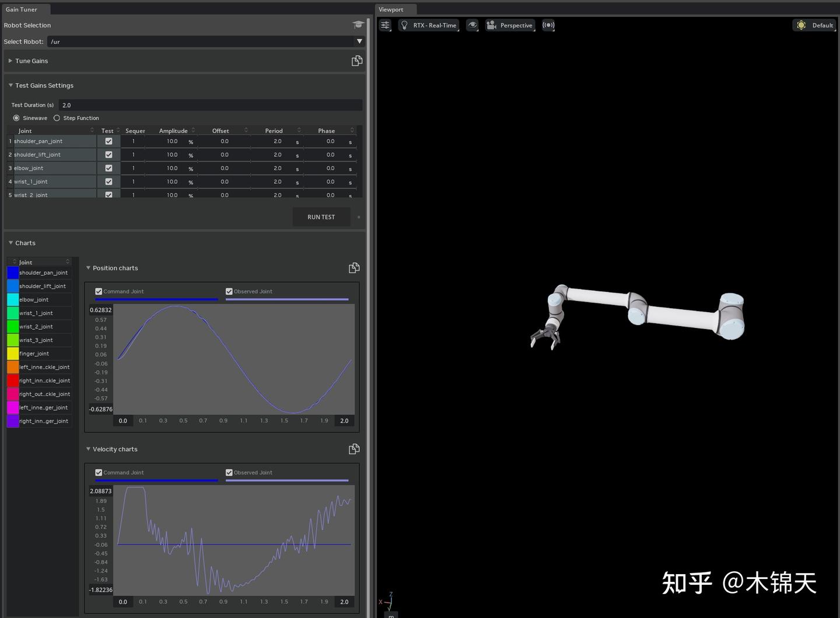Click the copy icon next to Tune Gains
The width and height of the screenshot is (840, 618).
357,60
